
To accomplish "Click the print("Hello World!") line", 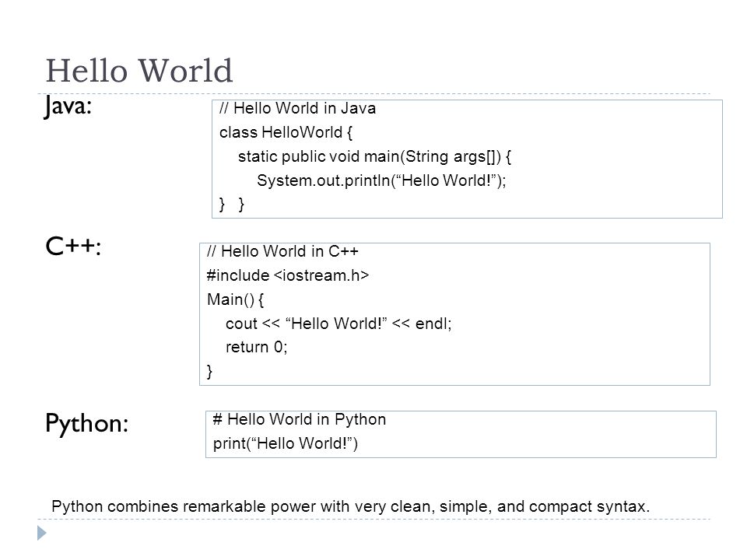I will (285, 444).
